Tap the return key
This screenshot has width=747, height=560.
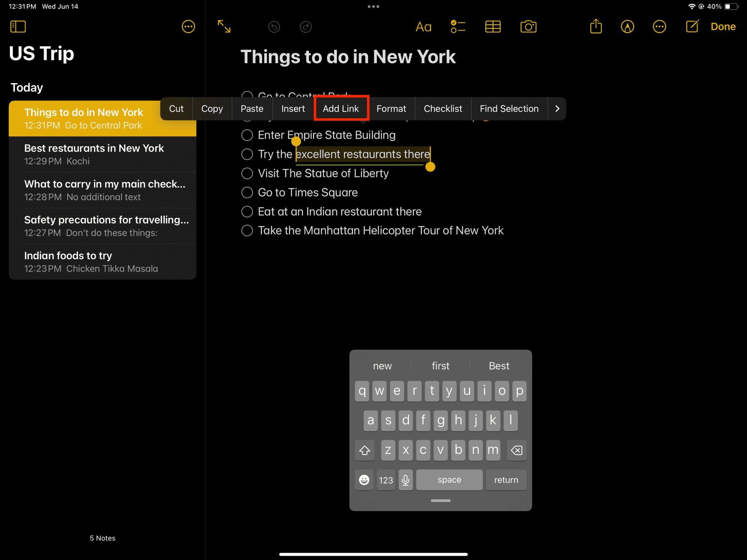[506, 480]
